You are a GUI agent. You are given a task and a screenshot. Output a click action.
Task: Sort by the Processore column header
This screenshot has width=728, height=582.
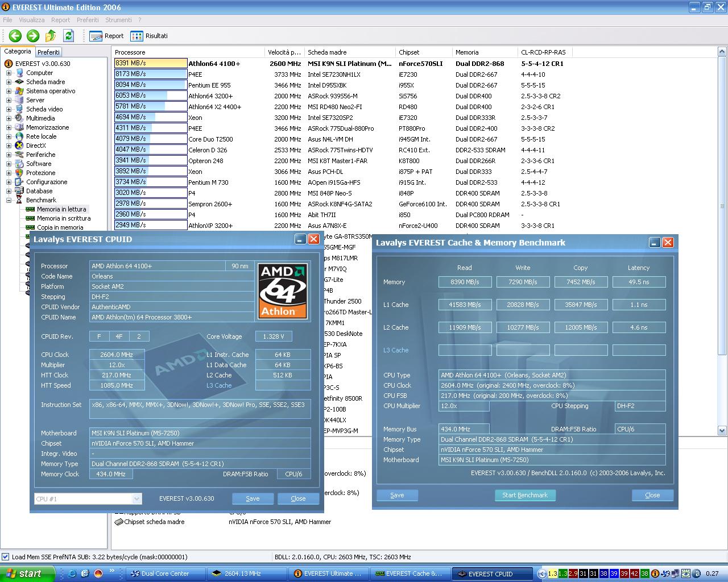(188, 52)
